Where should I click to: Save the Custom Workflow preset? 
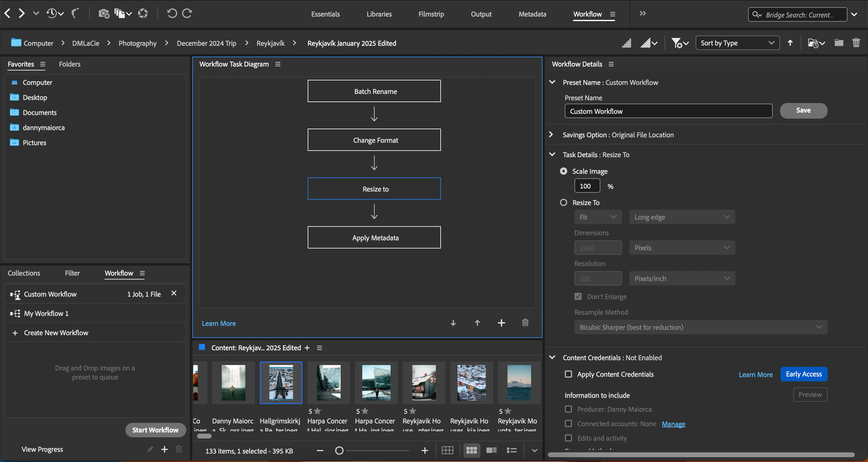(x=803, y=111)
